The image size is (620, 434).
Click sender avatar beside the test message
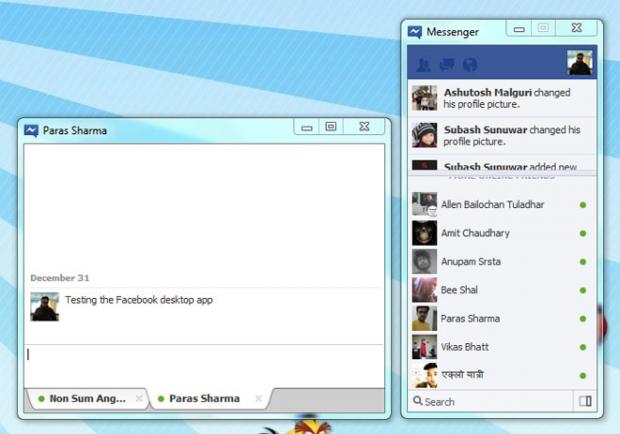tap(44, 307)
